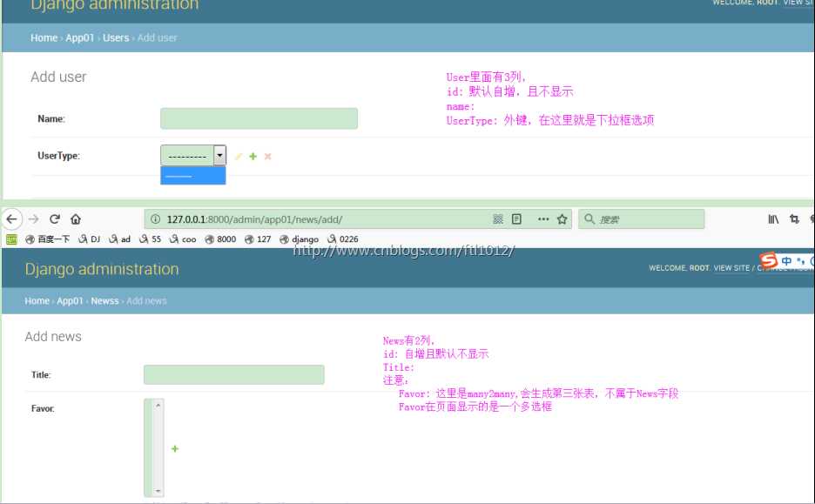The image size is (815, 504).
Task: Click the site info icon in address bar
Action: point(155,219)
